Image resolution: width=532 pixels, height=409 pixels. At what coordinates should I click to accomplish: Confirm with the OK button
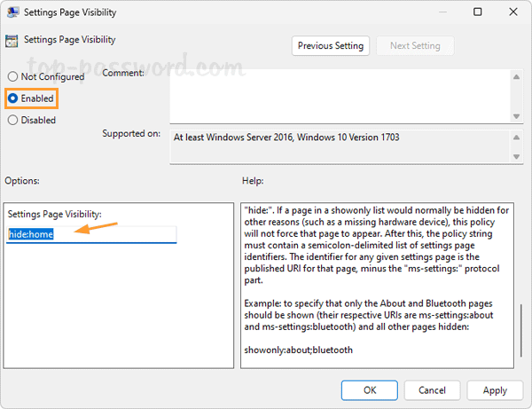point(370,390)
